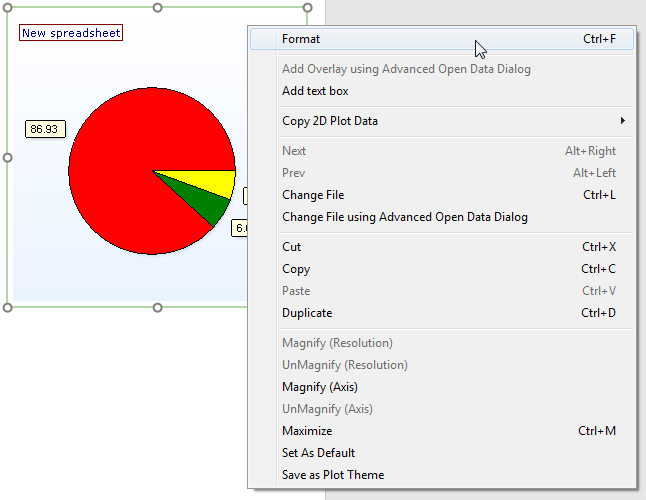Maximize the plot via the menu
This screenshot has width=646, height=500.
[307, 431]
